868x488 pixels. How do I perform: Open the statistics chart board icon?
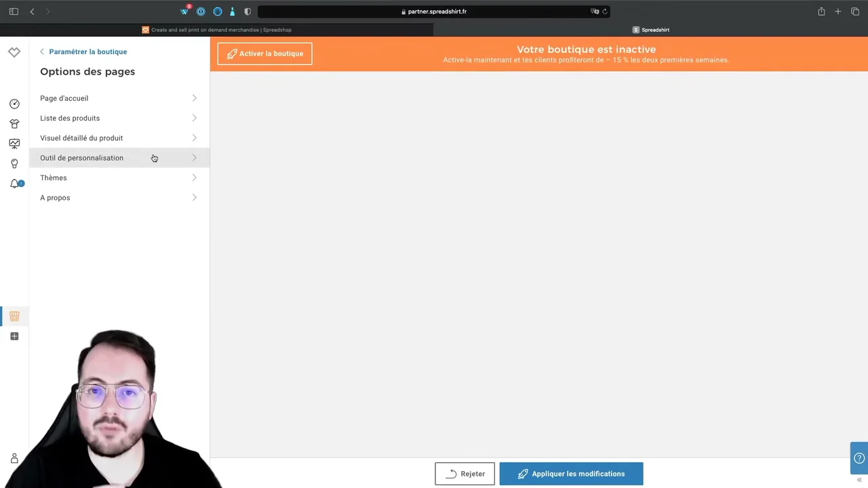(14, 144)
